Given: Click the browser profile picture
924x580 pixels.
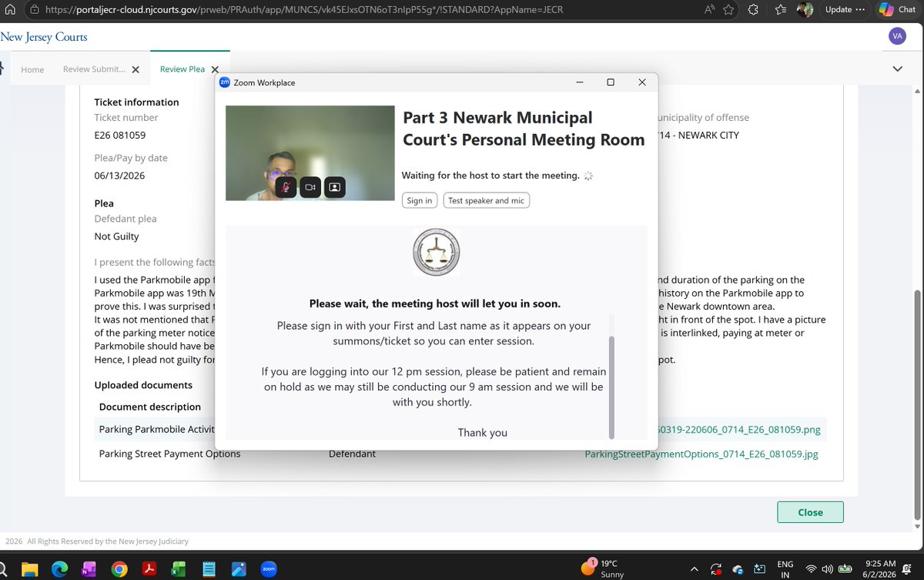Looking at the screenshot, I should [805, 10].
